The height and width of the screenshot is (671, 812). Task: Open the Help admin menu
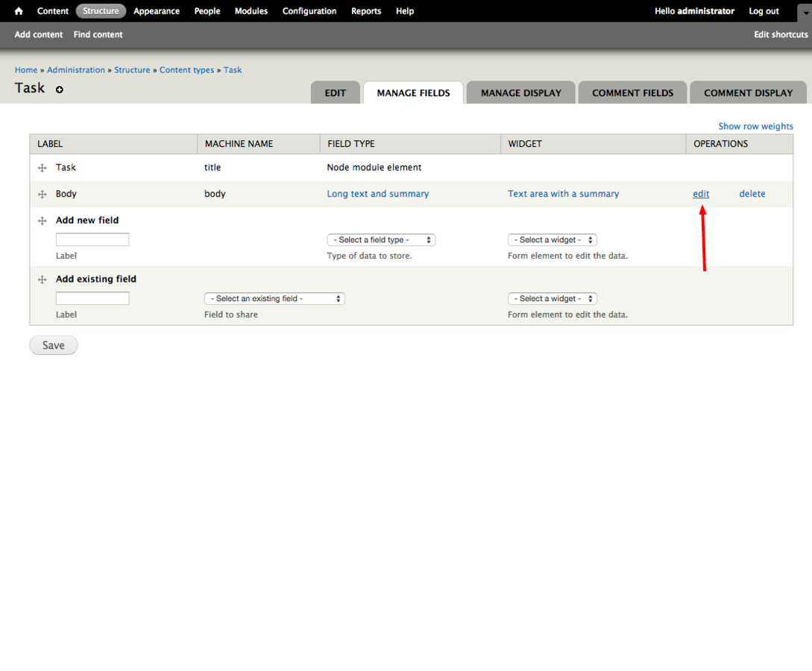tap(405, 11)
